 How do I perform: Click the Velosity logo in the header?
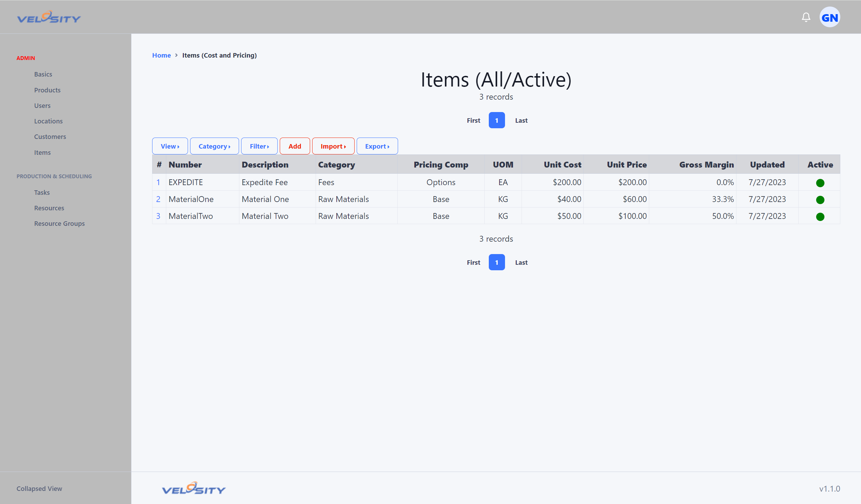[x=49, y=17]
